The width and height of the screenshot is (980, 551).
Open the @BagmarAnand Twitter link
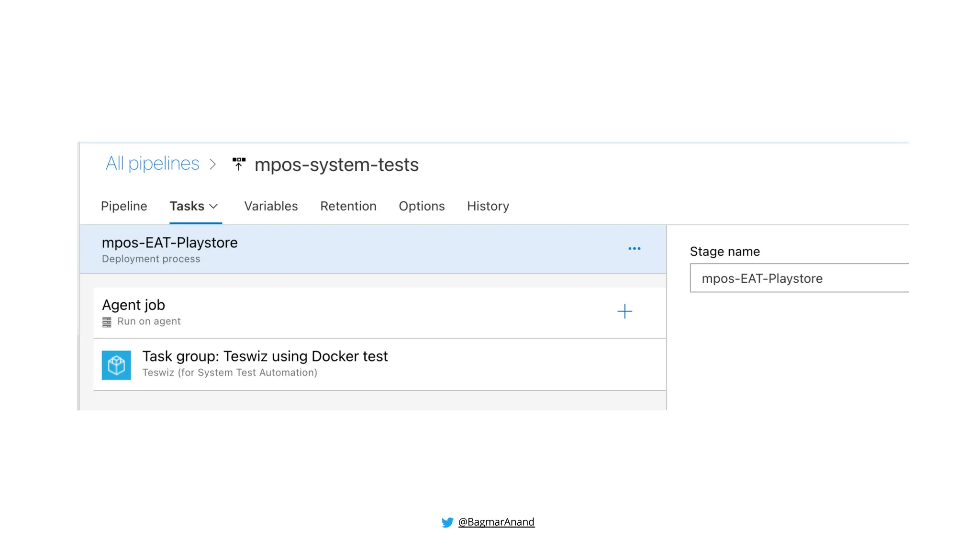pyautogui.click(x=496, y=522)
